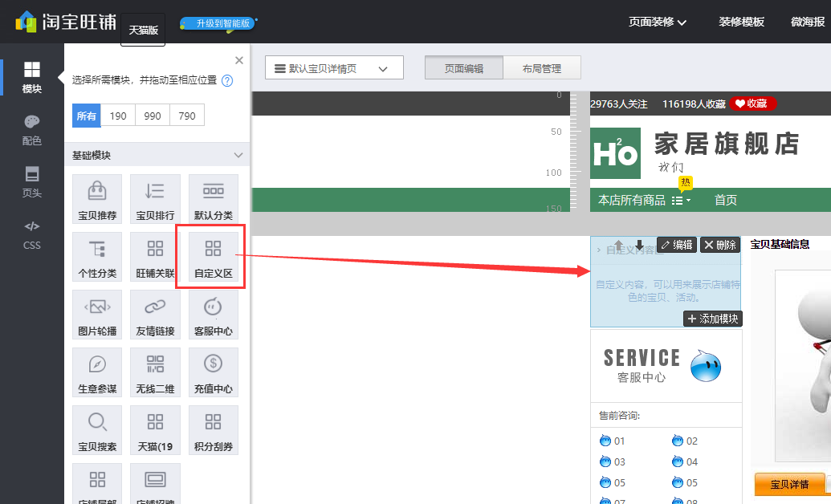
Task: Select the 个性分类 module icon
Action: pyautogui.click(x=97, y=257)
